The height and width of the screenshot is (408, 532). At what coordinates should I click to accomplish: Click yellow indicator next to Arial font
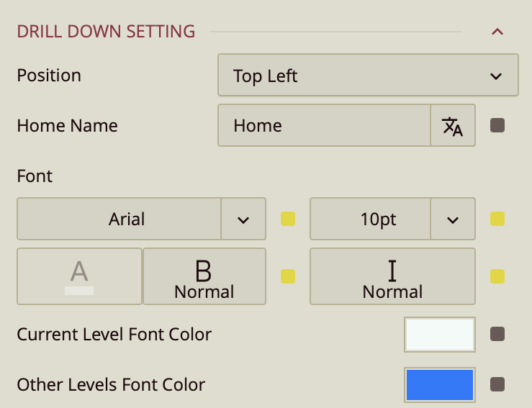[x=288, y=219]
